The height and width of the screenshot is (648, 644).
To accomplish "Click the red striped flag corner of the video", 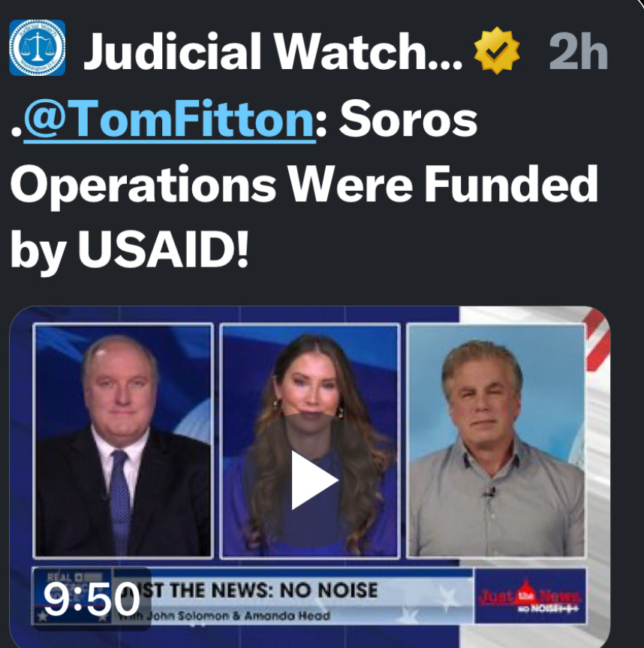I will pyautogui.click(x=597, y=338).
